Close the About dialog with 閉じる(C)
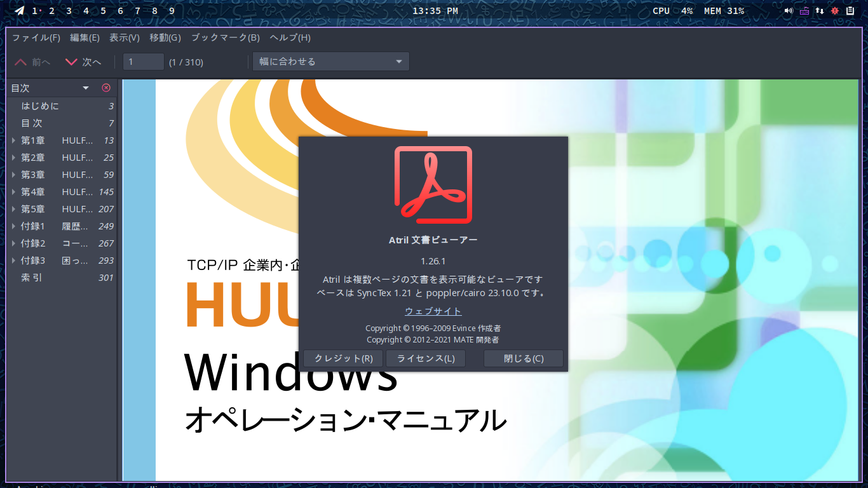Image resolution: width=868 pixels, height=488 pixels. [524, 358]
